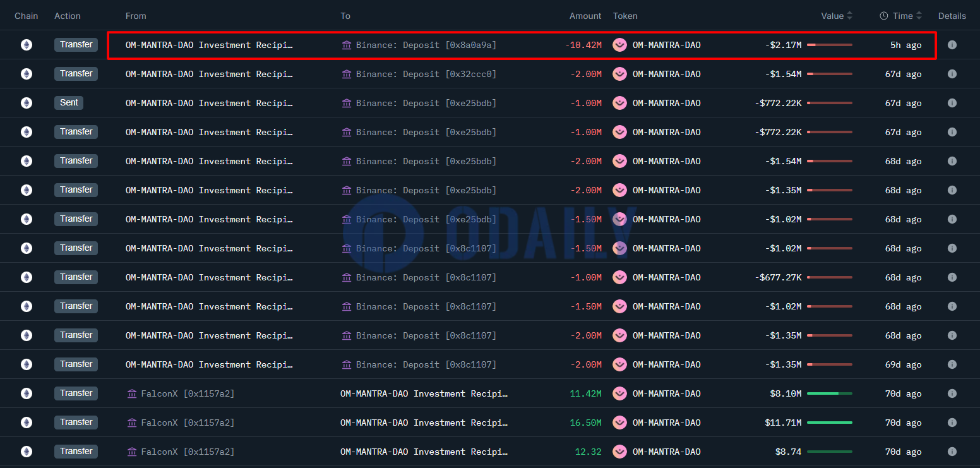The width and height of the screenshot is (980, 468).
Task: Open details info icon for the Sent row
Action: (x=952, y=103)
